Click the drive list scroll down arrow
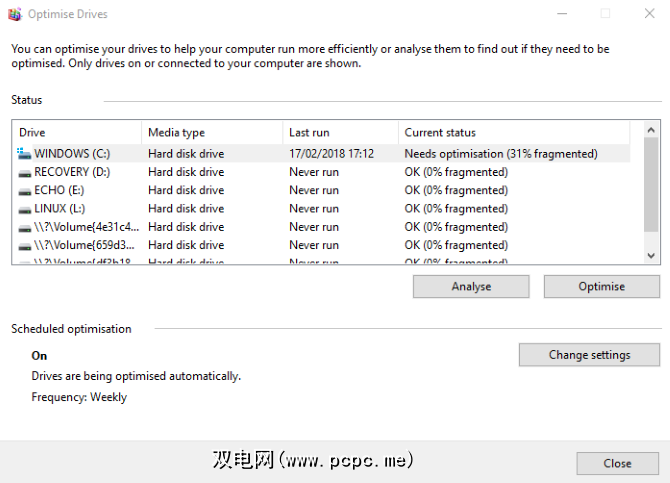 tap(651, 256)
